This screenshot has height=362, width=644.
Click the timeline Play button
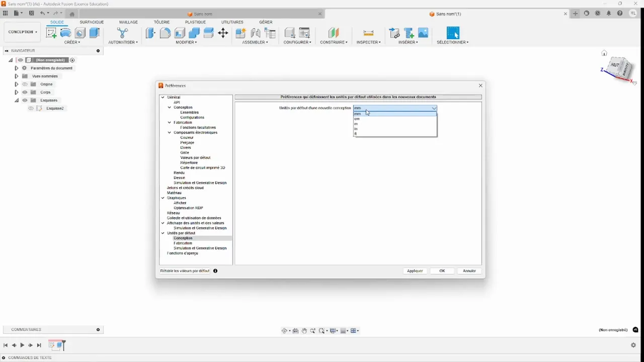point(22,345)
